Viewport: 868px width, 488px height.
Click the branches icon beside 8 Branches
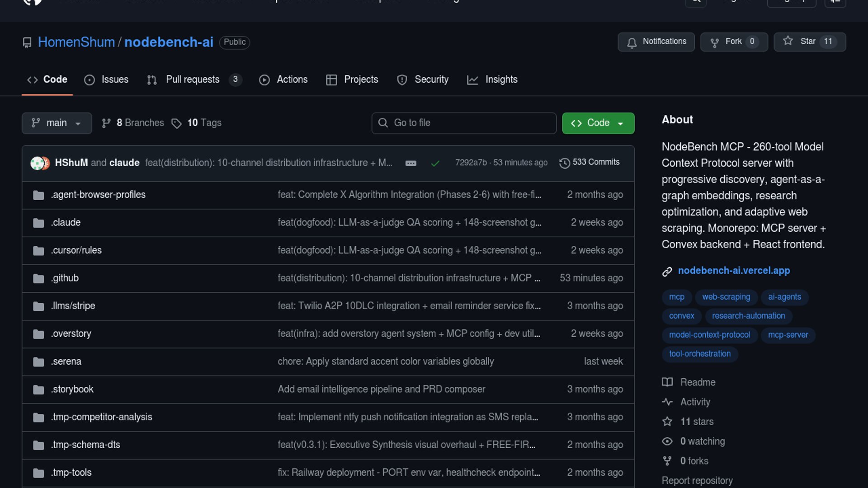106,123
